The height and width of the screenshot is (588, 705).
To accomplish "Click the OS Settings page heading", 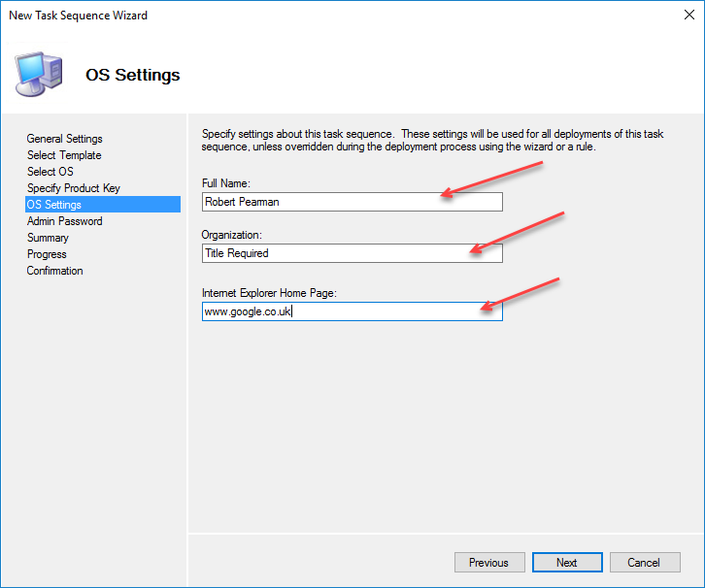I will point(132,75).
